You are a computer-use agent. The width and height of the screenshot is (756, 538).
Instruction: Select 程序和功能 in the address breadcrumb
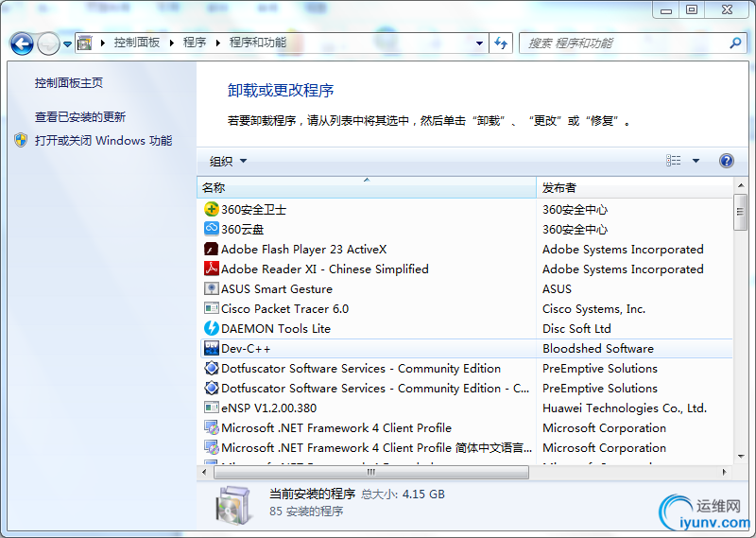[257, 43]
